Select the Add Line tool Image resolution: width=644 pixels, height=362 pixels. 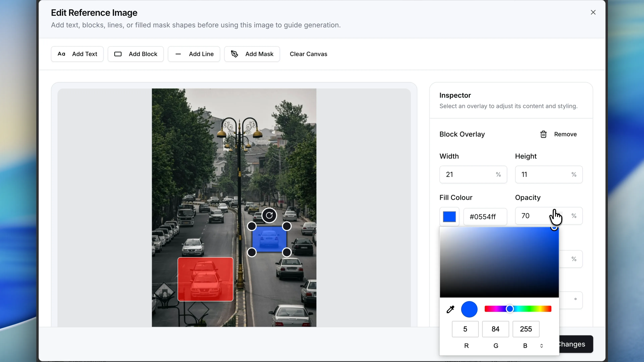point(194,54)
